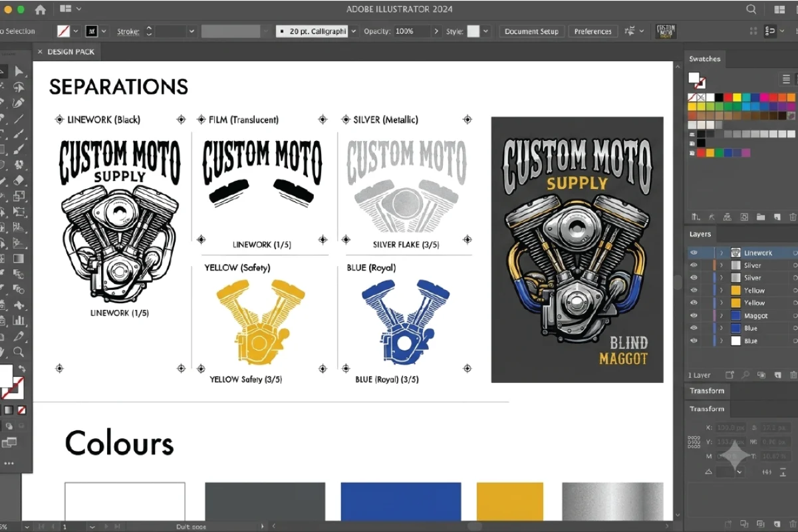798x532 pixels.
Task: Open stroke color dropdown in control bar
Action: [x=103, y=31]
